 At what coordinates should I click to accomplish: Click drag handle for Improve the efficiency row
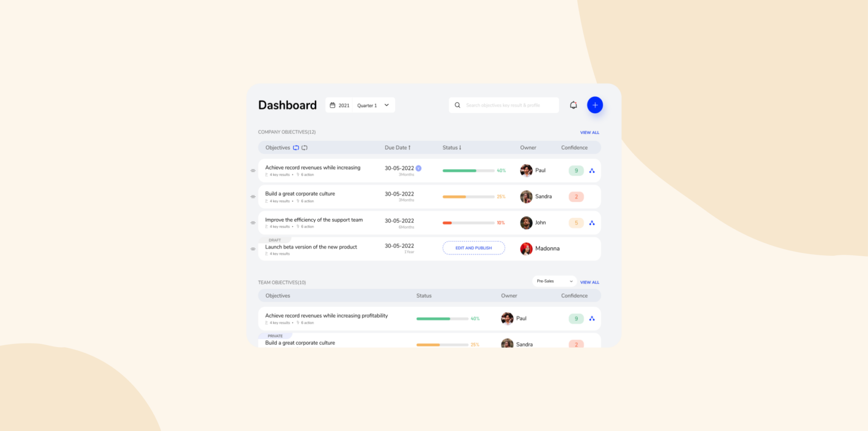click(253, 223)
